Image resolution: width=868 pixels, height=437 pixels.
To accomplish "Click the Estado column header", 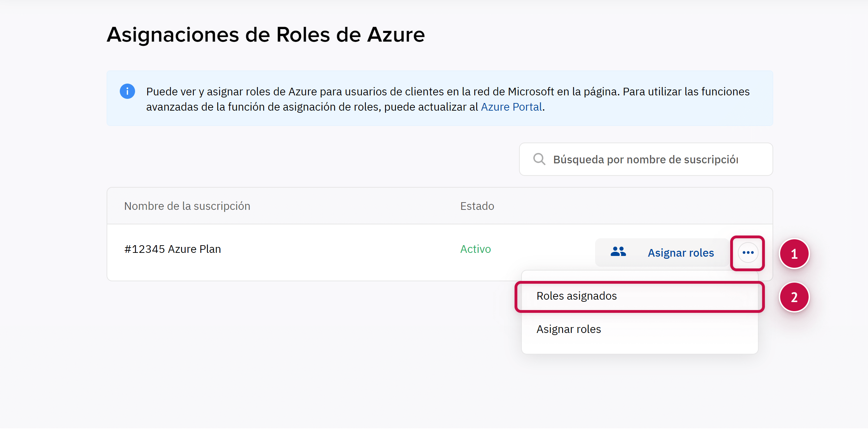I will 477,206.
